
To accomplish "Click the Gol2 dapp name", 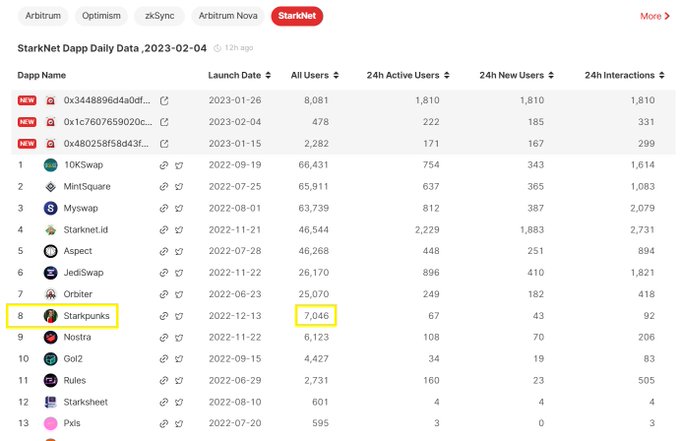I will click(x=73, y=359).
